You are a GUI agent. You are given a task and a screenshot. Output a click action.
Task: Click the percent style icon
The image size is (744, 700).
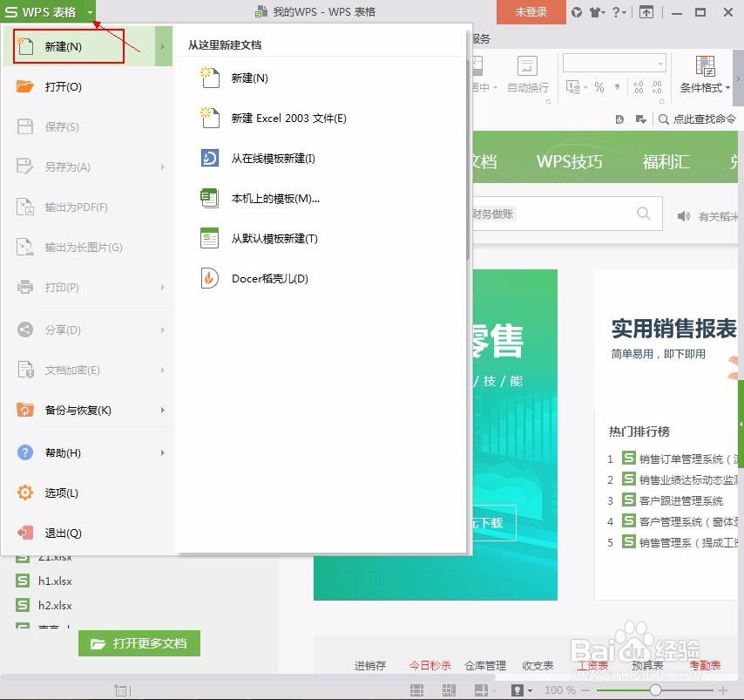pyautogui.click(x=599, y=87)
